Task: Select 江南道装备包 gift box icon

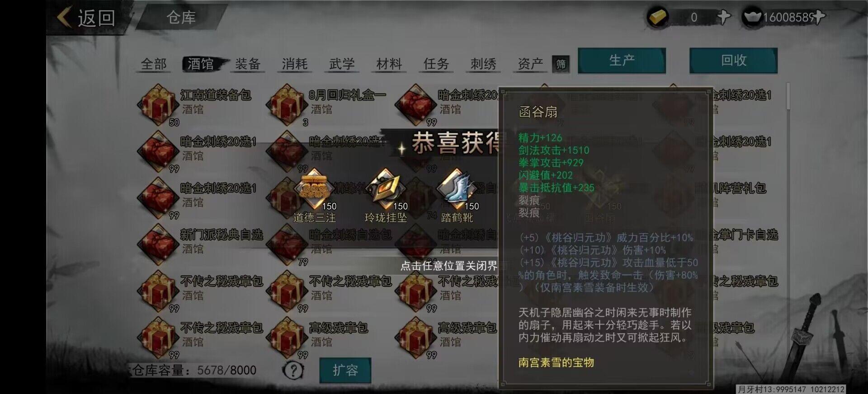Action: tap(157, 105)
